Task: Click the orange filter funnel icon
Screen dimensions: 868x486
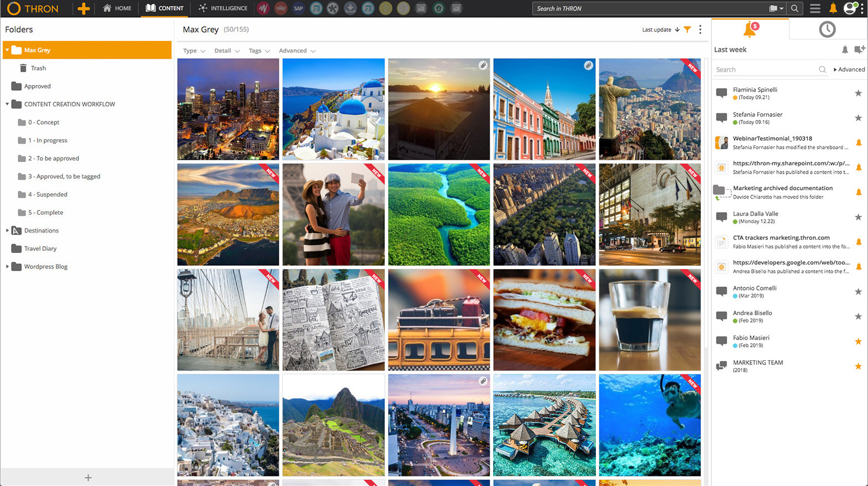Action: pyautogui.click(x=688, y=29)
